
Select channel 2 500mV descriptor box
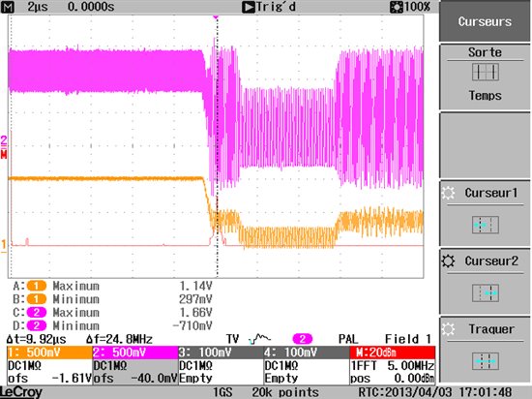[x=135, y=365]
